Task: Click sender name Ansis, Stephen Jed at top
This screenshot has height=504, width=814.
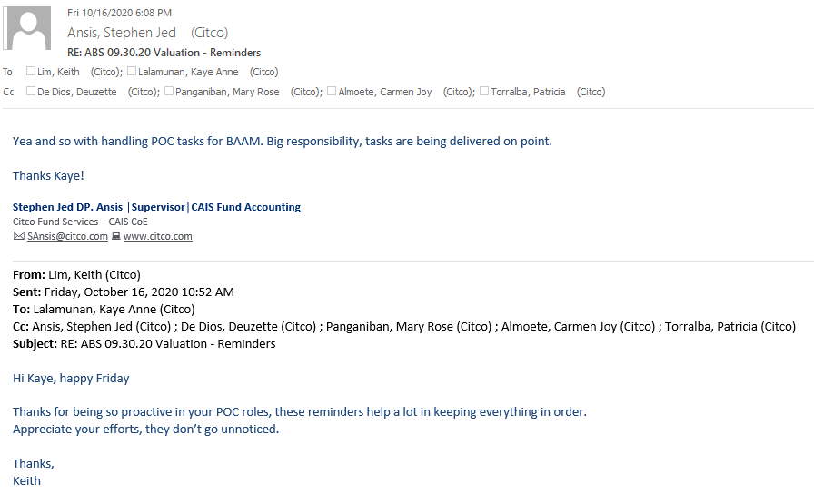Action: click(122, 33)
